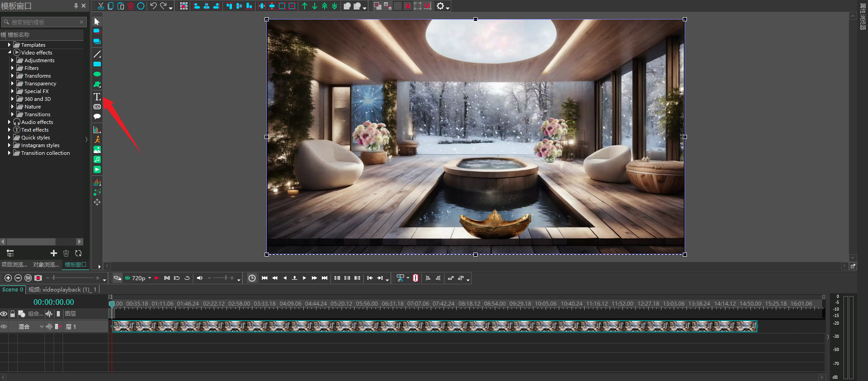Screen dimensions: 868x381
Task: Click the red trash Delete icon
Action: [131, 6]
